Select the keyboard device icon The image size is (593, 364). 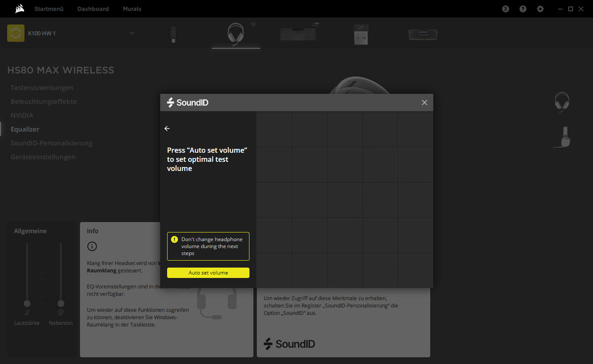pyautogui.click(x=298, y=33)
